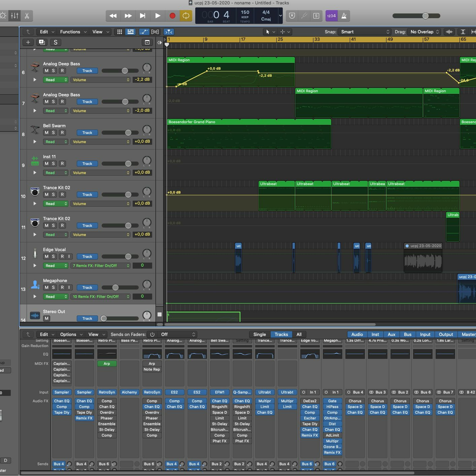Click the Remix FX plugin on Megaphone strip
Viewport: 476px width, 476px height.
coord(332,453)
